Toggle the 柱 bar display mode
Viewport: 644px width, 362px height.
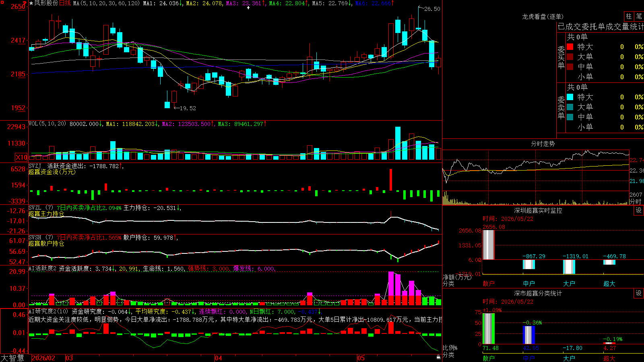coord(629,16)
